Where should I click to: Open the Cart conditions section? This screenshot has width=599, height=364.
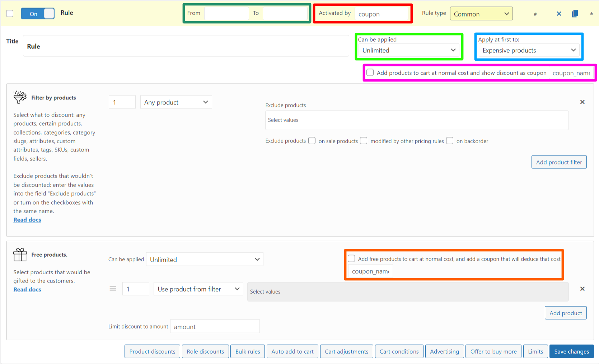coord(399,351)
